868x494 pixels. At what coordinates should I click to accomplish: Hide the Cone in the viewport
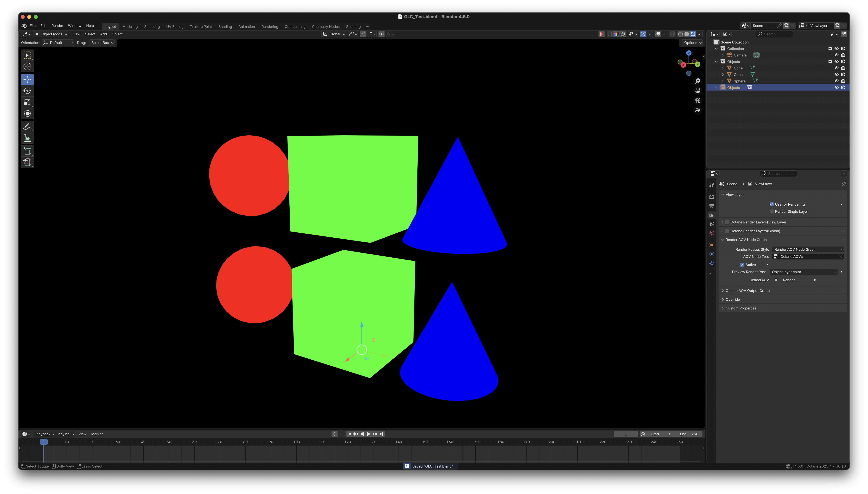(836, 68)
